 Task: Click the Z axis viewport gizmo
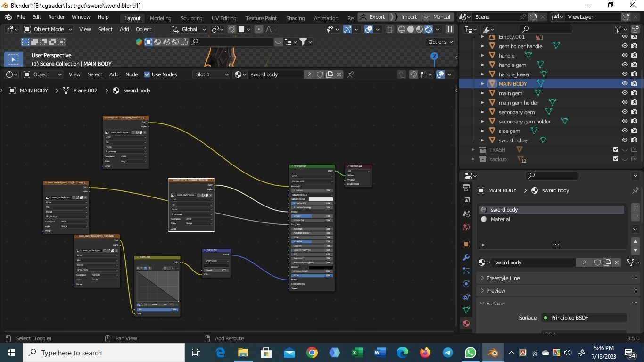pos(434,56)
